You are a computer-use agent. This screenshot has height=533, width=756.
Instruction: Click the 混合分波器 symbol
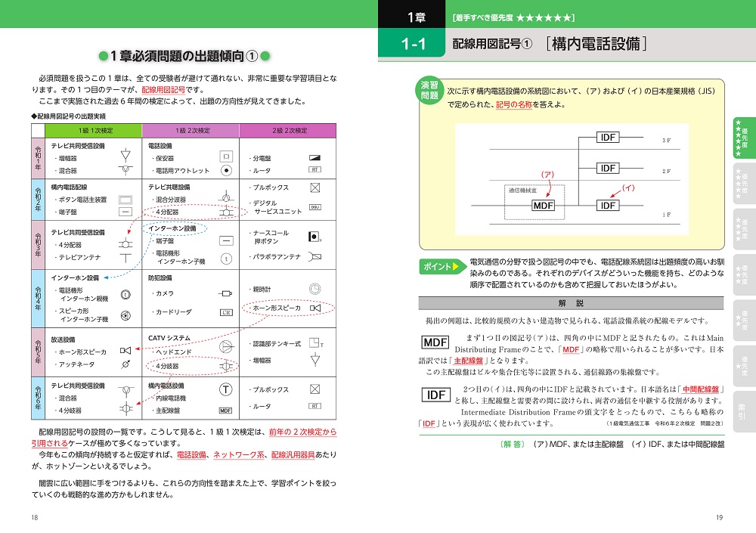[226, 197]
